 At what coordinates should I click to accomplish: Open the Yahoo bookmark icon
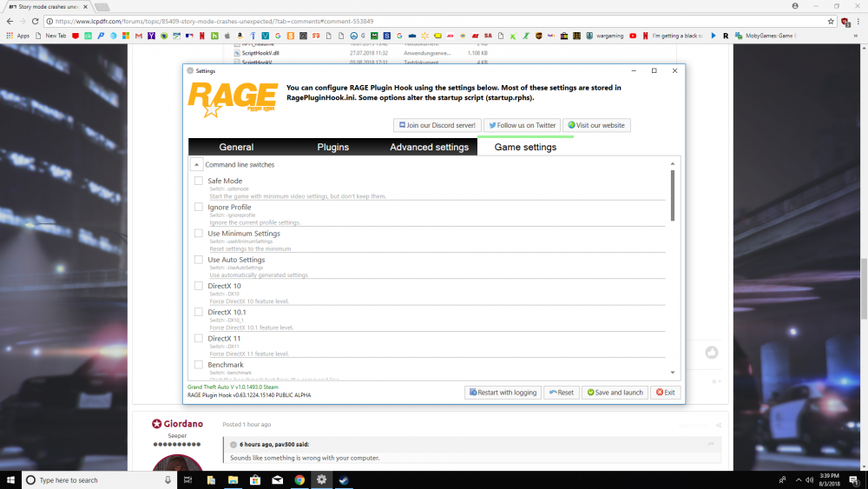(x=151, y=36)
